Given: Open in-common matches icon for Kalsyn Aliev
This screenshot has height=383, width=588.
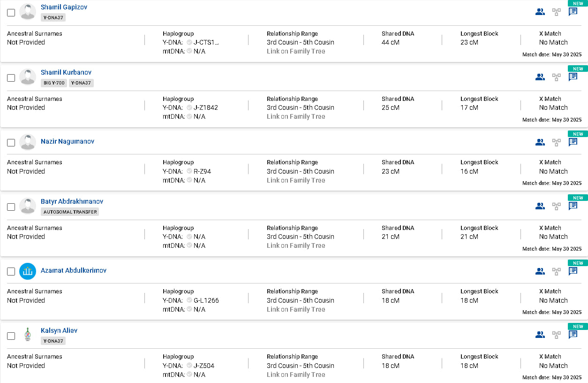Looking at the screenshot, I should [x=540, y=335].
